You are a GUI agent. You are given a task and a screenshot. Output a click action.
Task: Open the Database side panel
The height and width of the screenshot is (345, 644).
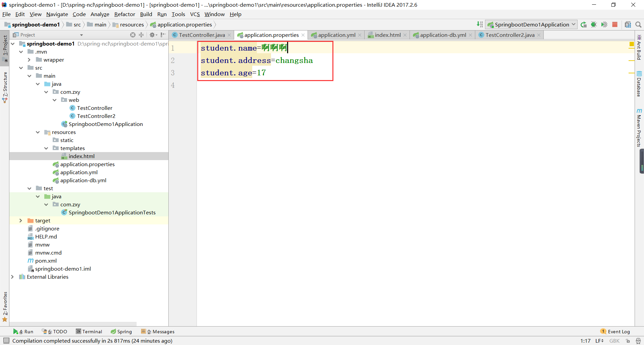pos(639,84)
